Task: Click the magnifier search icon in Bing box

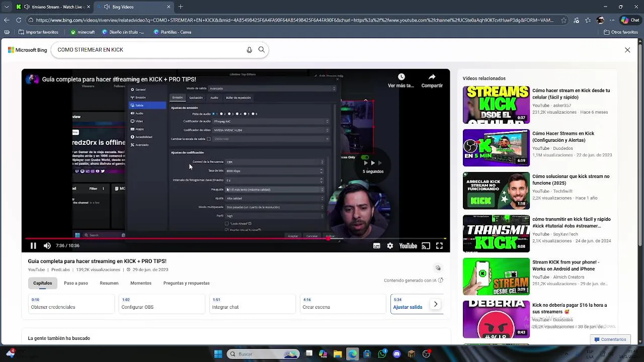Action: [x=262, y=50]
